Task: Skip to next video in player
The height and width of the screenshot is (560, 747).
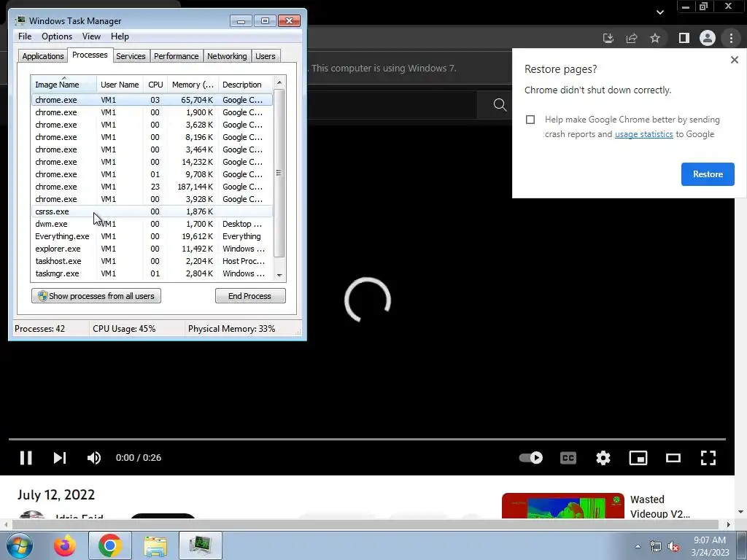Action: 60,458
